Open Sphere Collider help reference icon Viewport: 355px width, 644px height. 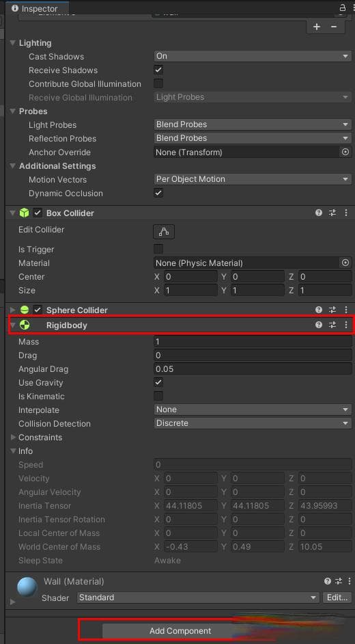(319, 310)
